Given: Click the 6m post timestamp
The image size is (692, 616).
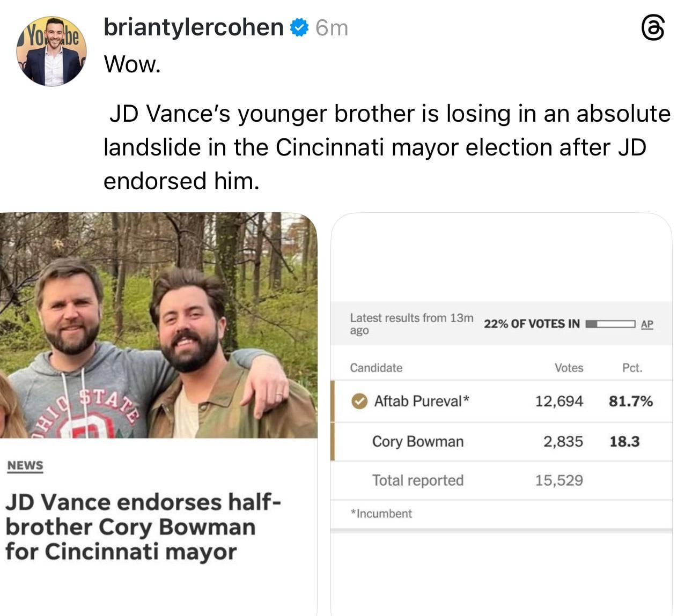Looking at the screenshot, I should [332, 28].
